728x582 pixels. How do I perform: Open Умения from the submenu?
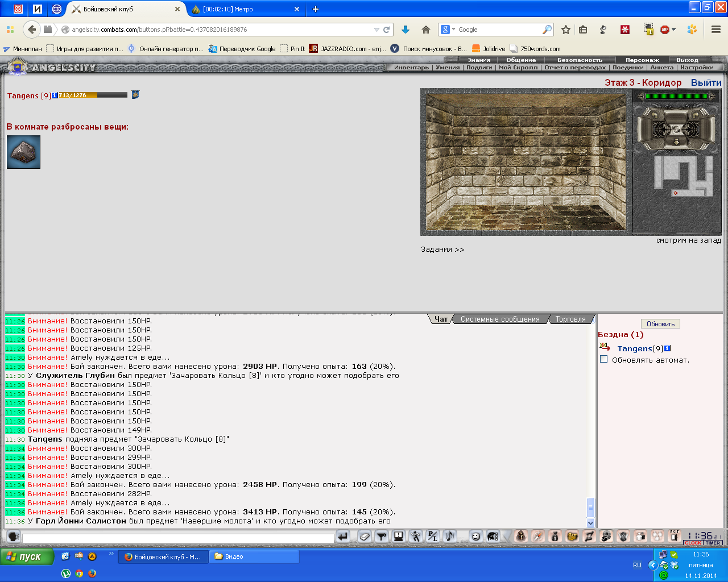click(448, 67)
